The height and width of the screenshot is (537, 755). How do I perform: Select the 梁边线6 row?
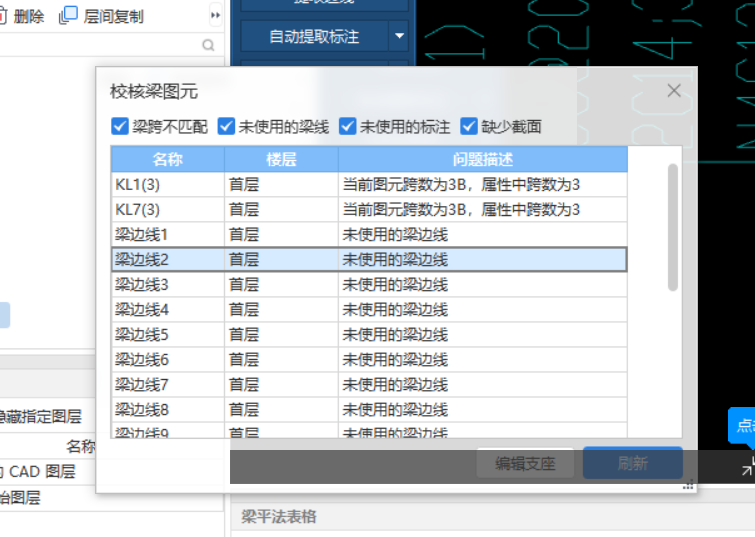(x=369, y=360)
